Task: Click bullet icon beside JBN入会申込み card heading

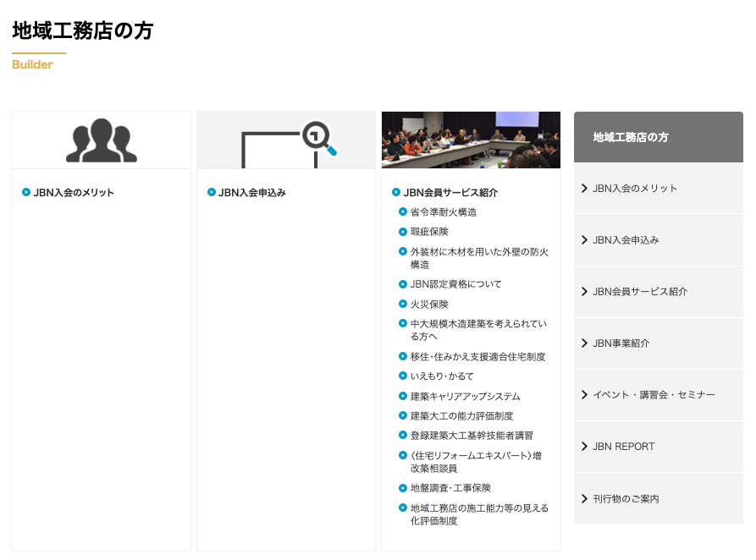Action: click(212, 192)
